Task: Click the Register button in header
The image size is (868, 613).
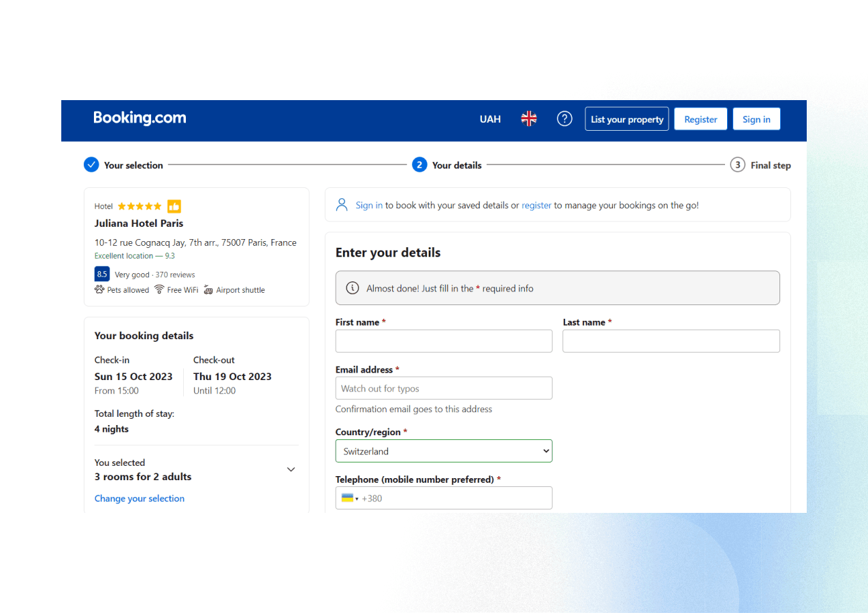Action: (x=701, y=119)
